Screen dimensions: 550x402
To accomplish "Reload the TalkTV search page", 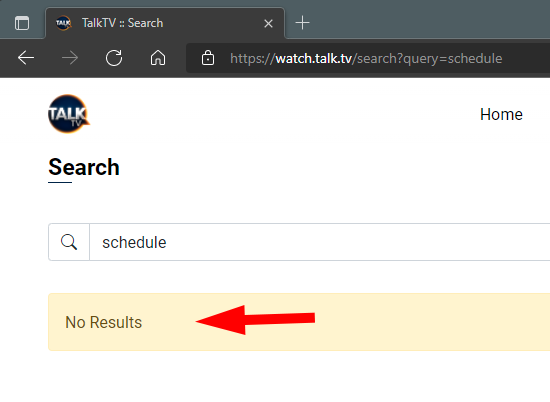I will click(x=114, y=58).
